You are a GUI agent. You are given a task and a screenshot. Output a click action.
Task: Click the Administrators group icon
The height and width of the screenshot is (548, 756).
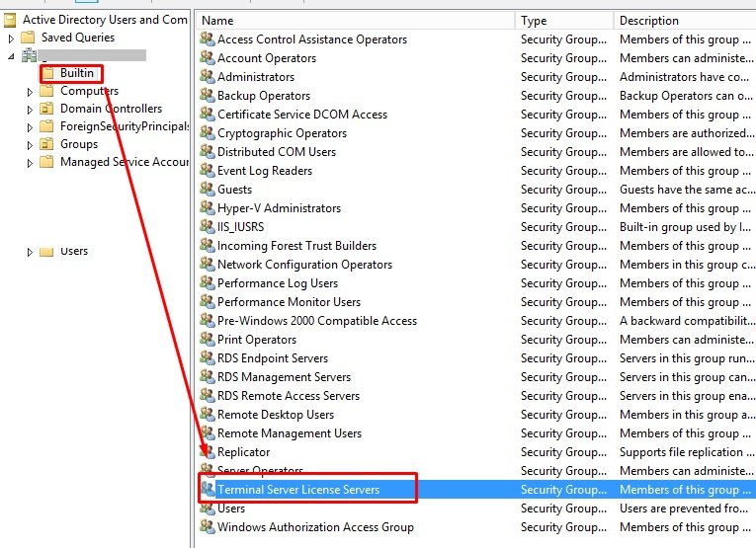coord(207,77)
